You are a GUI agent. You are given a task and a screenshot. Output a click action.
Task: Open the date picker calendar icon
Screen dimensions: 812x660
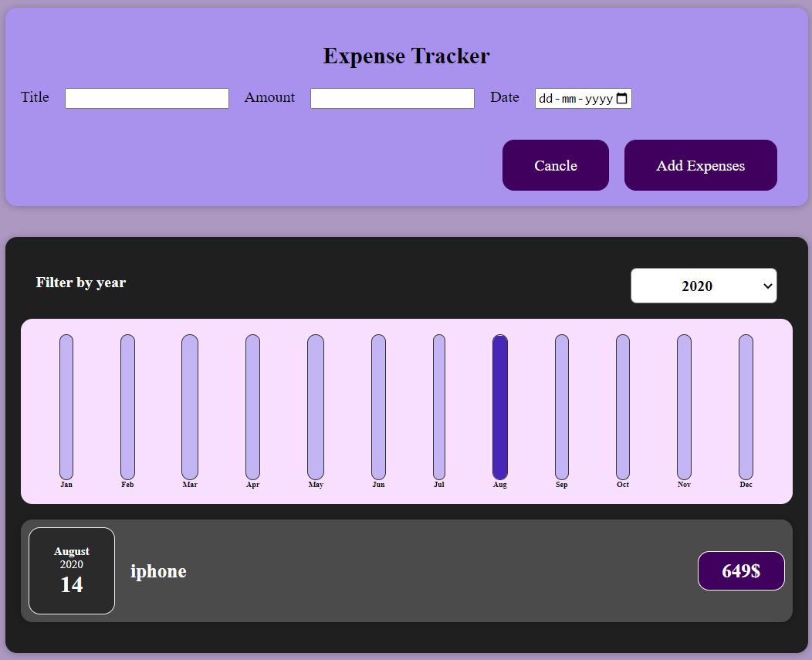point(622,98)
